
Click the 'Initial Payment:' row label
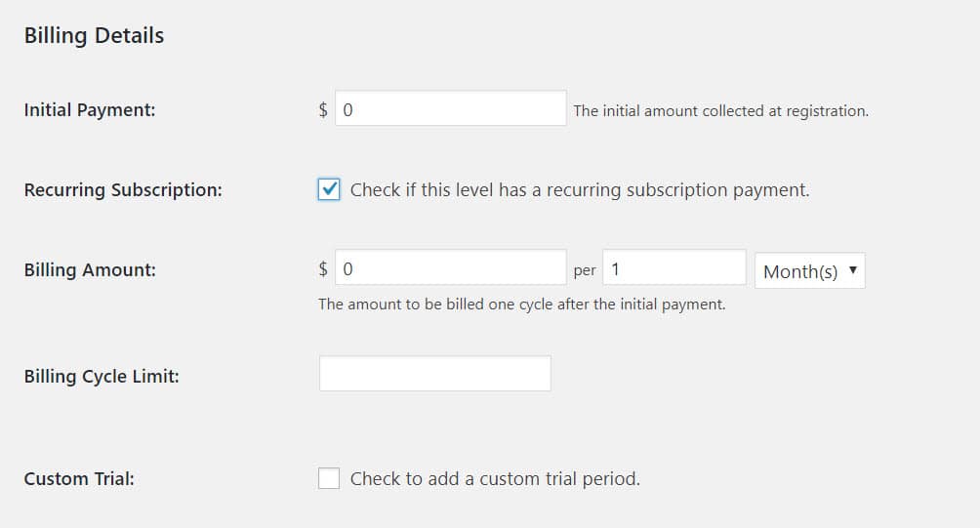[90, 110]
